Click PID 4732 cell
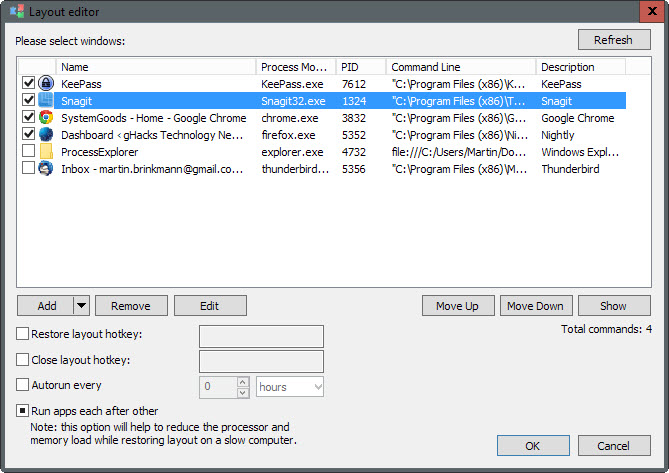Viewport: 669px width, 473px height. 354,152
